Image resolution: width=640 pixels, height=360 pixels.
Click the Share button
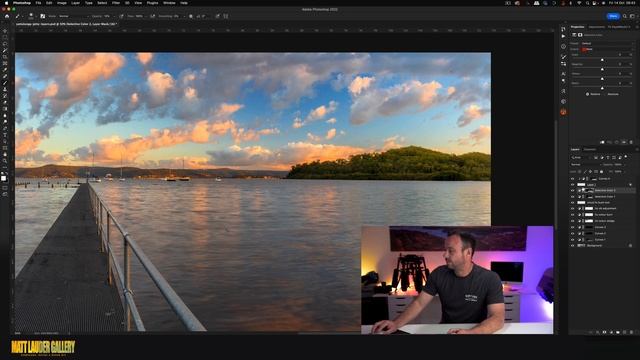[613, 16]
